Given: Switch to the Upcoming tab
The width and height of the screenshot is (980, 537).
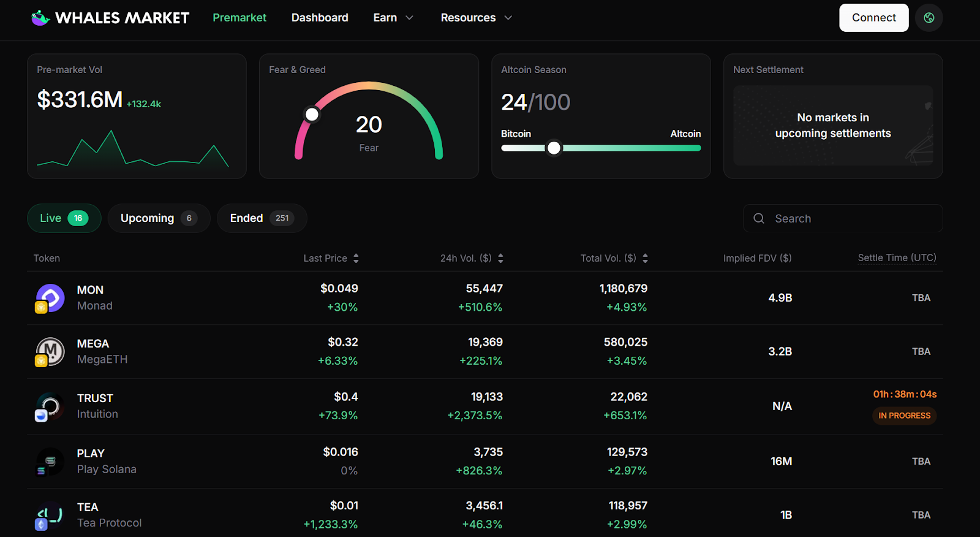Looking at the screenshot, I should point(159,218).
